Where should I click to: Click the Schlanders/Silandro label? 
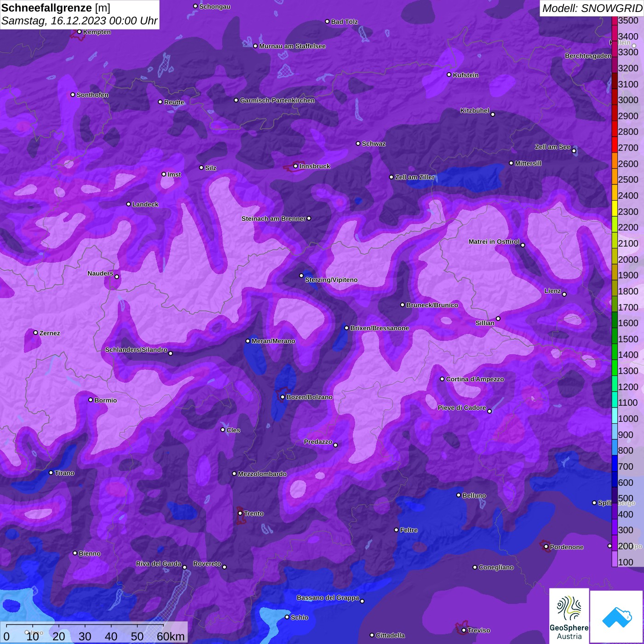(136, 350)
